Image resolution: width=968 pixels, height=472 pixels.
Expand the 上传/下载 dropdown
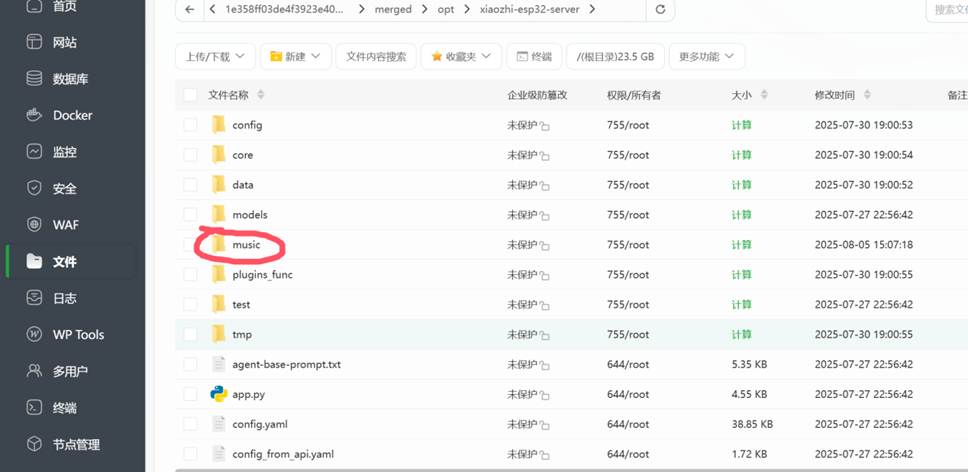click(x=215, y=57)
